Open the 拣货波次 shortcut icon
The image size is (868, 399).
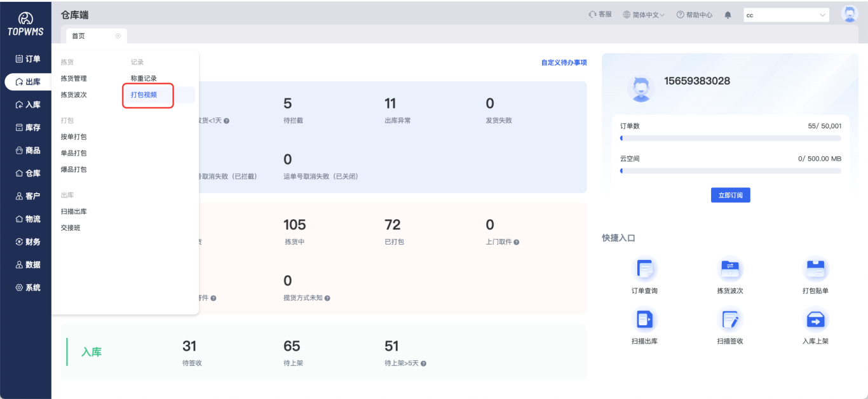pyautogui.click(x=730, y=269)
